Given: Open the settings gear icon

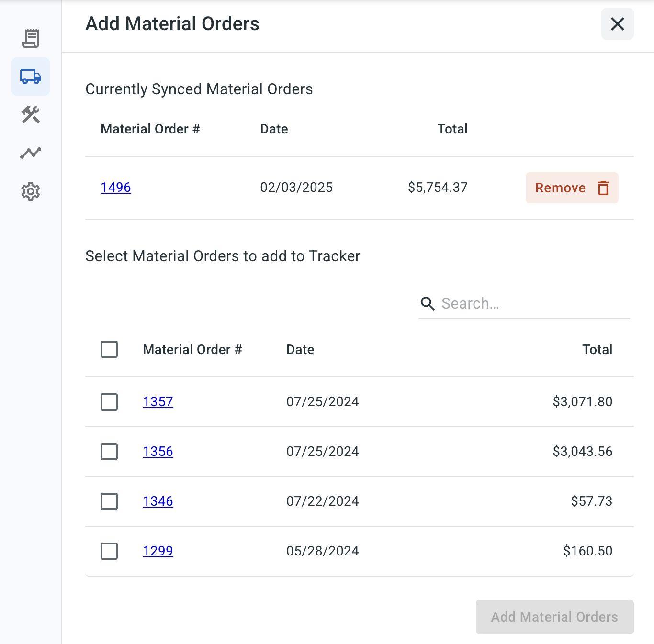Looking at the screenshot, I should (x=31, y=191).
